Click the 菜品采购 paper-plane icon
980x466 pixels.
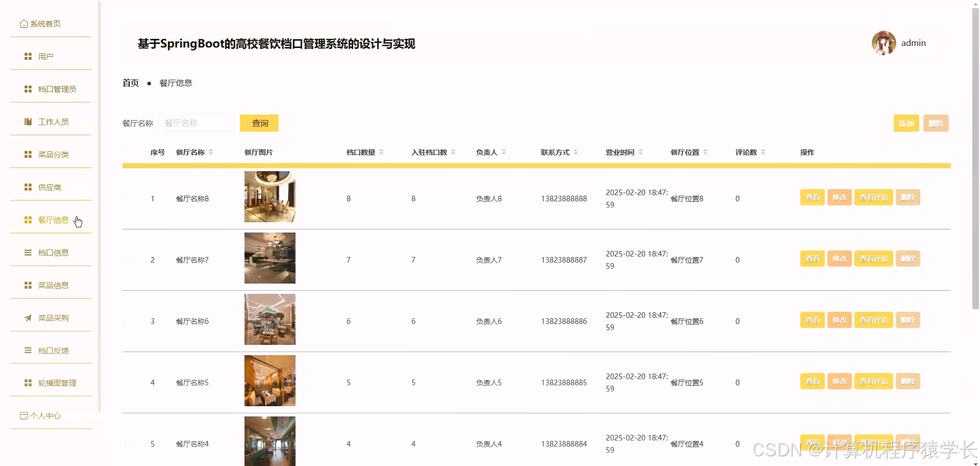(28, 318)
